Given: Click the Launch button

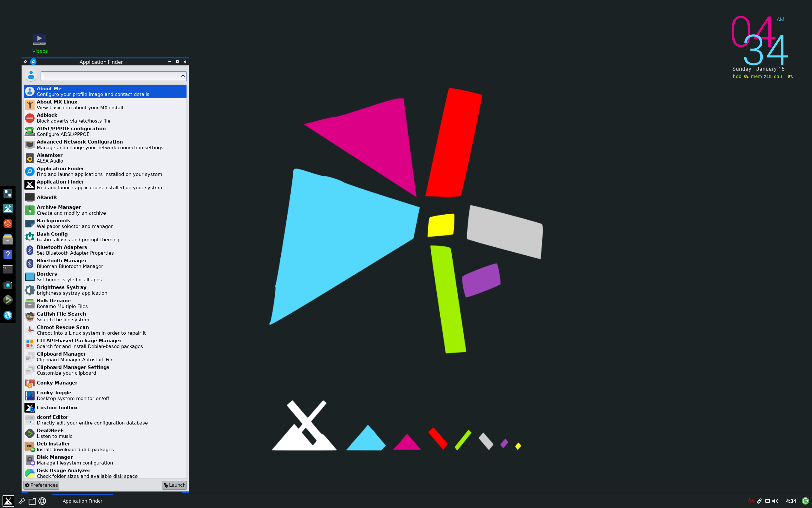Looking at the screenshot, I should pos(174,485).
